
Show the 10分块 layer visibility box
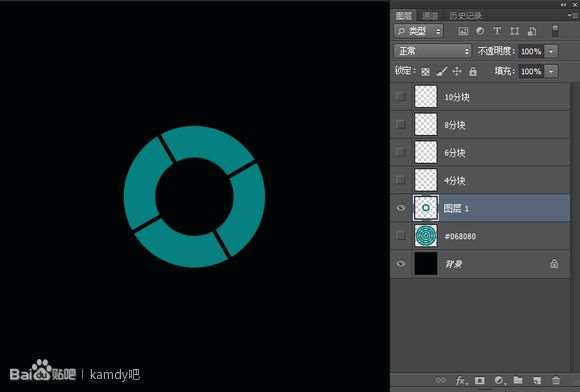coord(401,96)
